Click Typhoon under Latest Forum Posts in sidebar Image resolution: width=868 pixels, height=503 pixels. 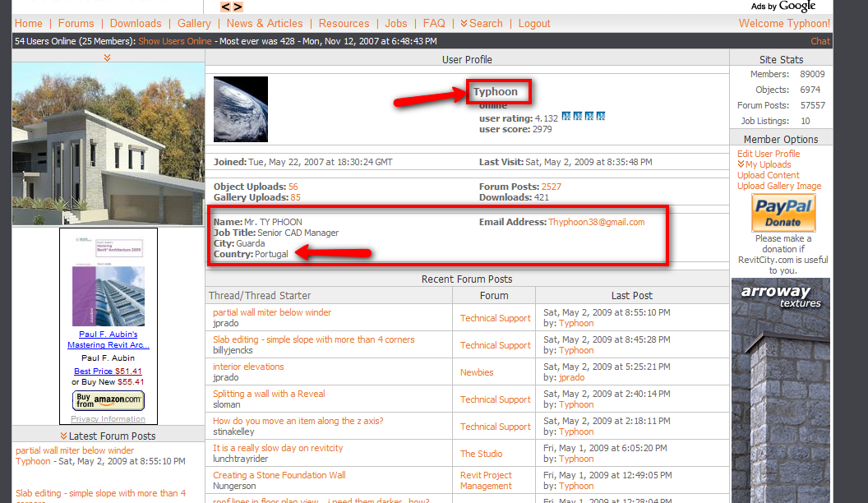click(x=33, y=461)
